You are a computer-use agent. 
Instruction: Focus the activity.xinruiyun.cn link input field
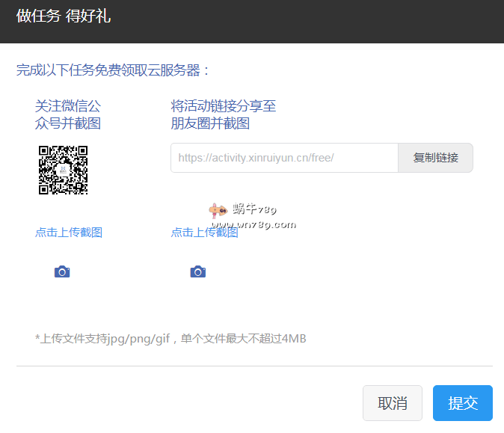click(x=284, y=158)
